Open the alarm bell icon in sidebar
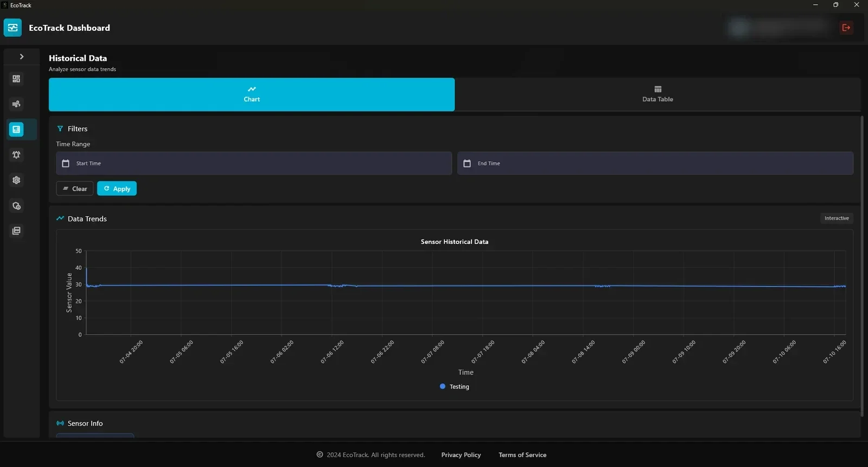This screenshot has width=868, height=467. coord(16,155)
